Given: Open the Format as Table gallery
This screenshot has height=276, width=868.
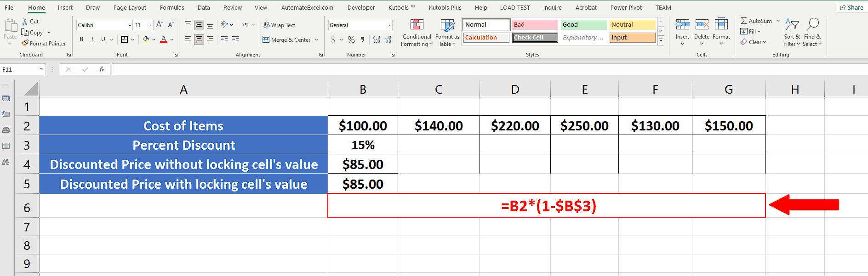Looking at the screenshot, I should pos(447,33).
